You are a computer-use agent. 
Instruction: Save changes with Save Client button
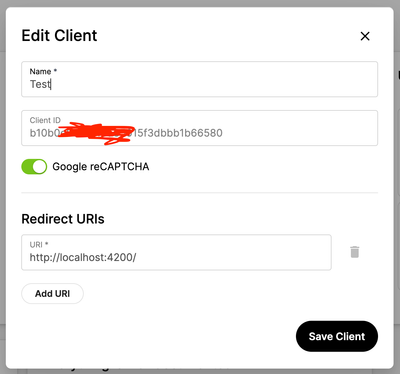coord(337,336)
